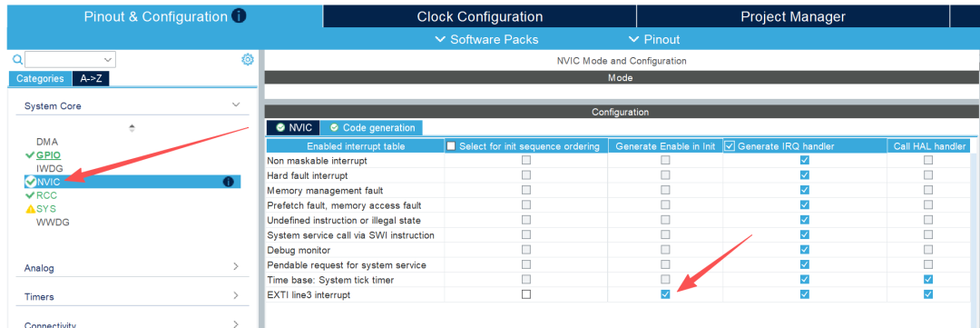The height and width of the screenshot is (328, 980).
Task: Uncheck Generate IRQ handler for Hard fault interrupt
Action: pyautogui.click(x=804, y=175)
